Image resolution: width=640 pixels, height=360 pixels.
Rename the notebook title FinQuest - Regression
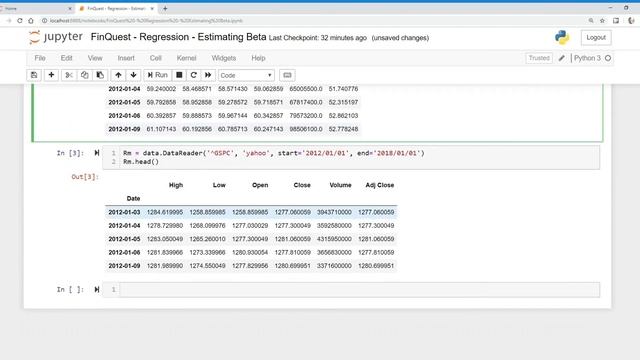coord(178,37)
